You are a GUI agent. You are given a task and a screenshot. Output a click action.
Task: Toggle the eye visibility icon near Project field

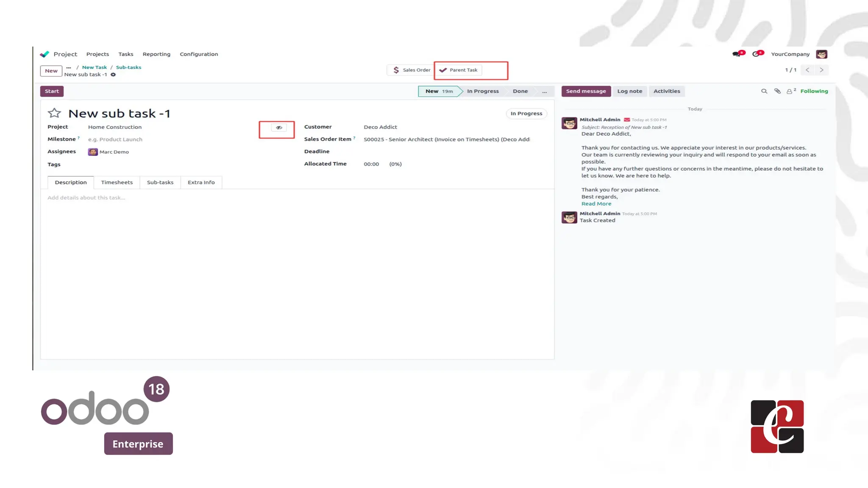tap(279, 128)
